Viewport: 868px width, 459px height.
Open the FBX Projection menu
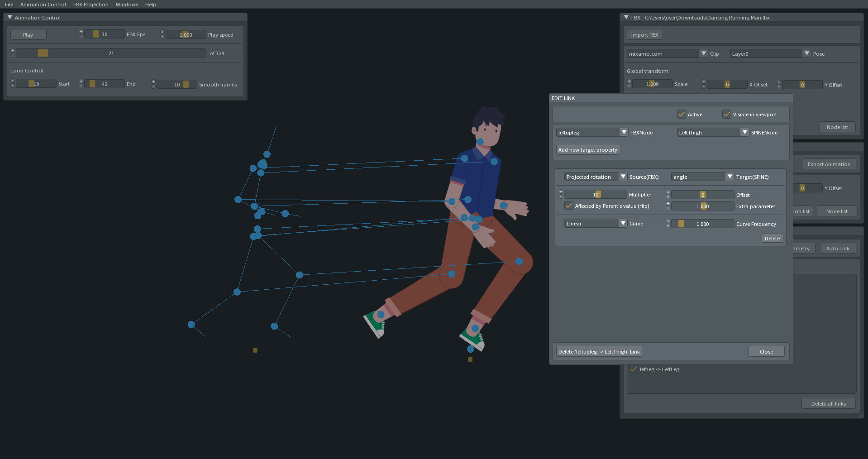click(91, 5)
